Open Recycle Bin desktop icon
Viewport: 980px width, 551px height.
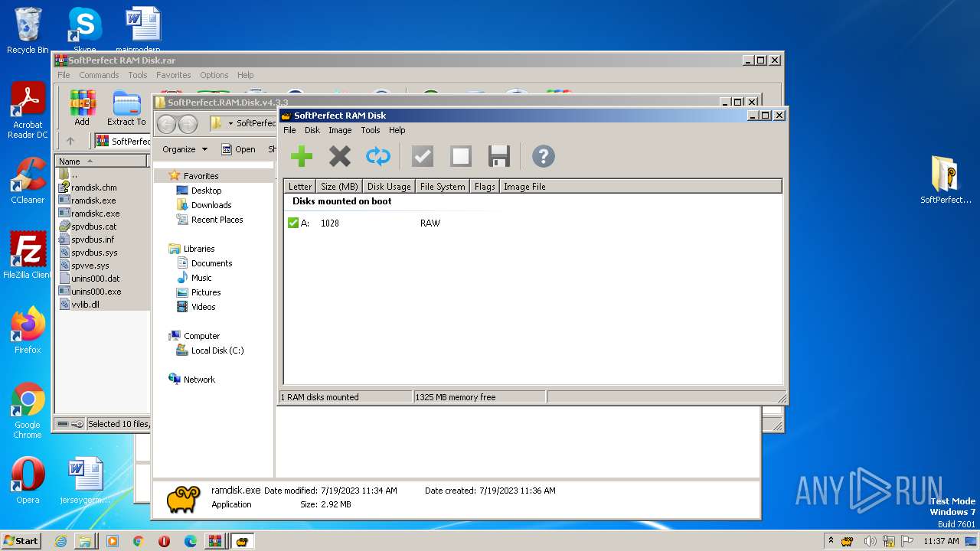pos(28,31)
